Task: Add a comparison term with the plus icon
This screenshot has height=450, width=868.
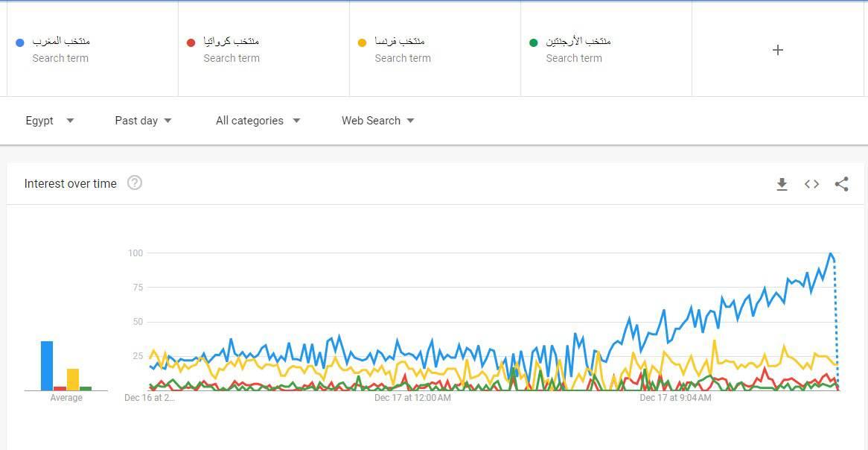Action: [778, 50]
